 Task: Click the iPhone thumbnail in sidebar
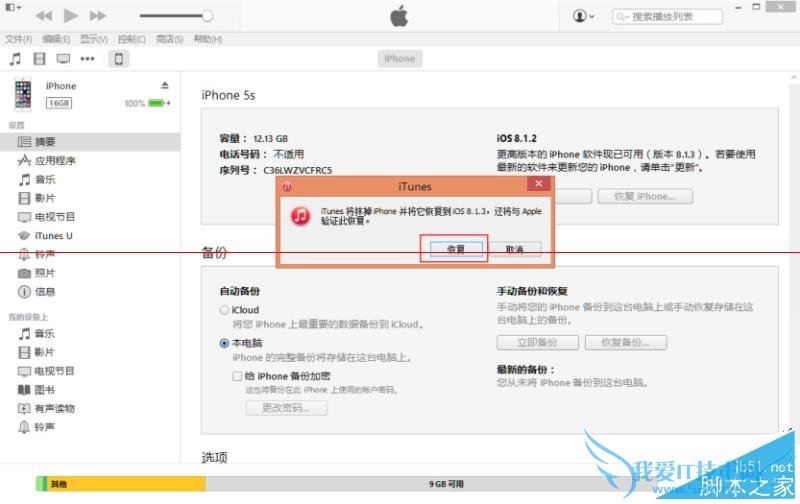tap(23, 94)
